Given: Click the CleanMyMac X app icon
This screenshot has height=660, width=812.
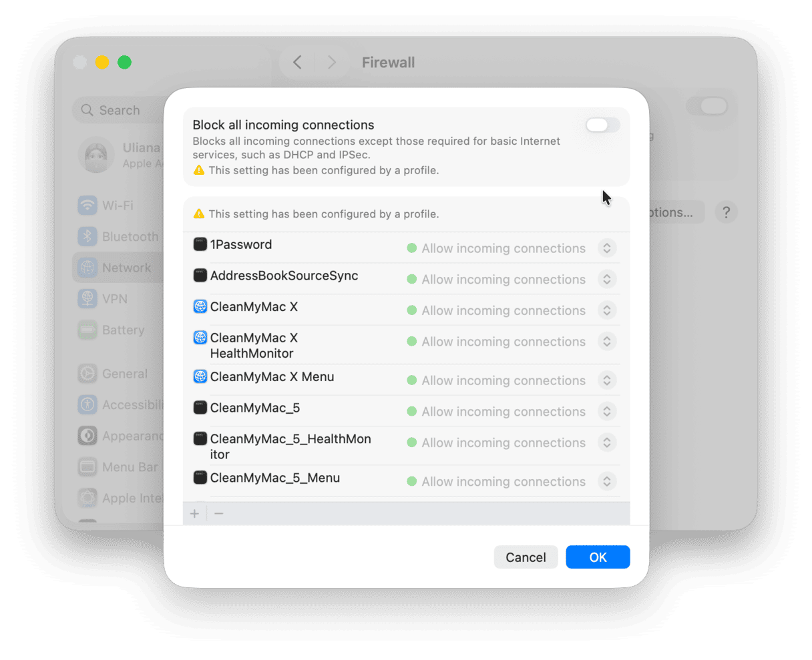Looking at the screenshot, I should [x=200, y=307].
